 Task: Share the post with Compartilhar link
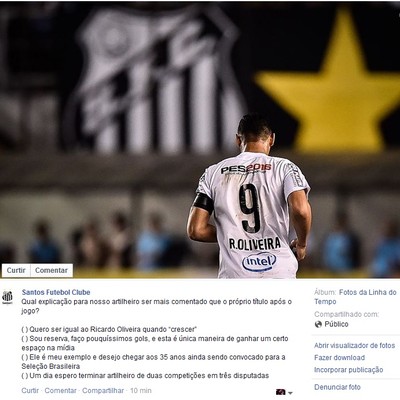pyautogui.click(x=103, y=391)
